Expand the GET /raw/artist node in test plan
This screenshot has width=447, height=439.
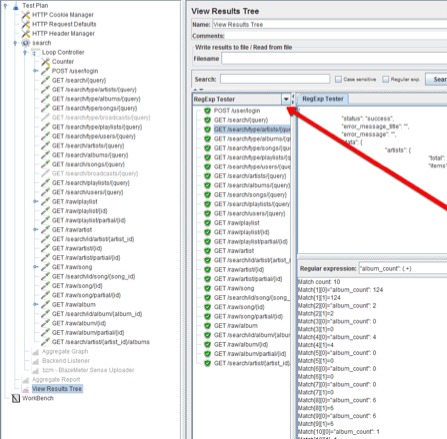pos(35,230)
